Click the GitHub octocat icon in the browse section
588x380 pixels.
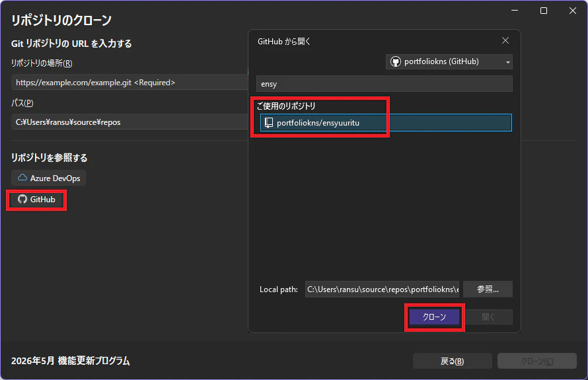[x=22, y=199]
